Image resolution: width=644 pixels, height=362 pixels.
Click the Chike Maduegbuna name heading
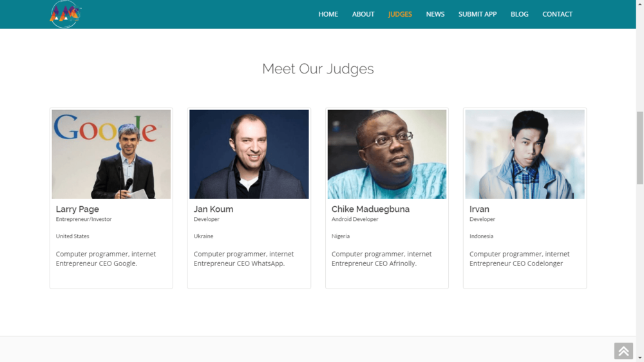pyautogui.click(x=370, y=209)
